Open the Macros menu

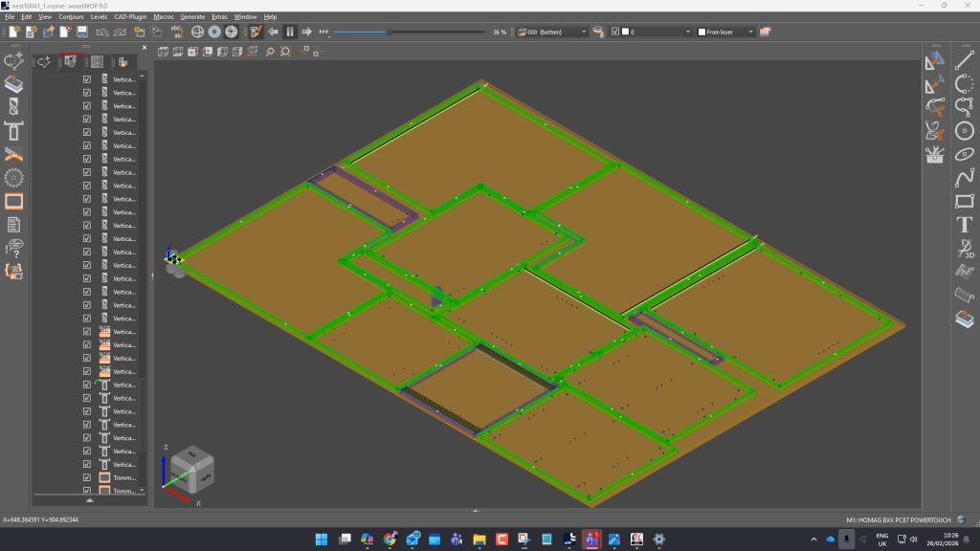click(163, 16)
